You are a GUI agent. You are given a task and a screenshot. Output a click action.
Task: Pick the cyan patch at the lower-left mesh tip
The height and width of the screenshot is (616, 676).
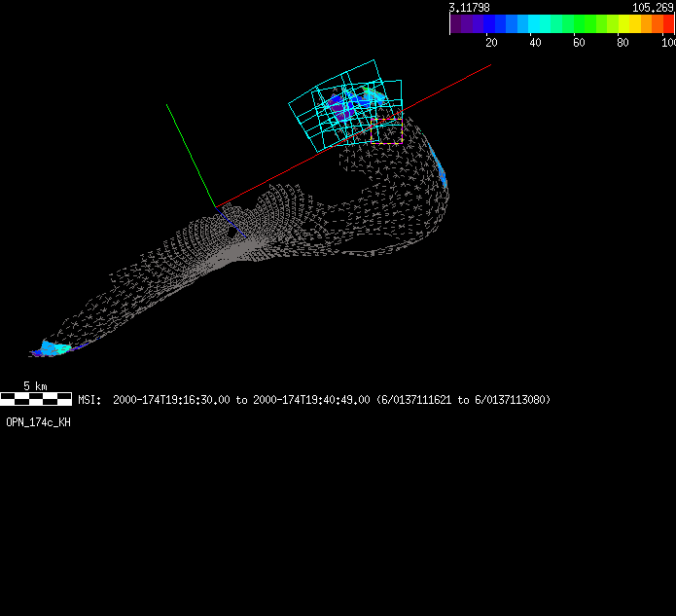[51, 348]
